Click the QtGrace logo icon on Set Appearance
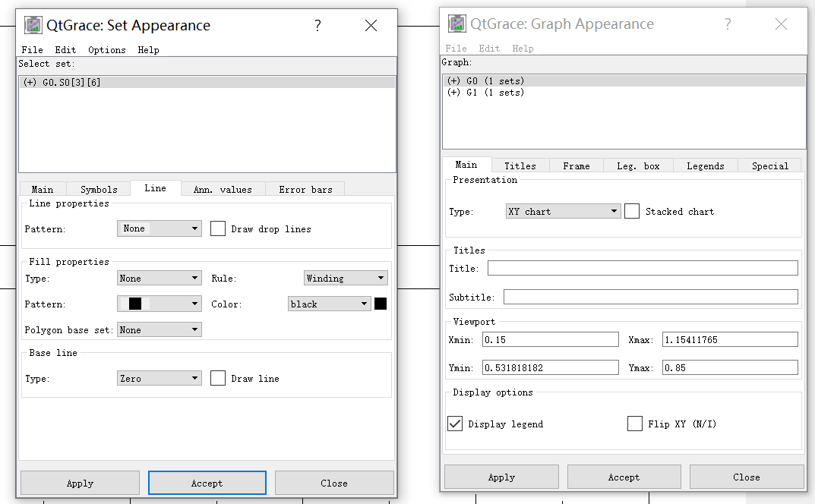The width and height of the screenshot is (815, 504). (x=32, y=24)
